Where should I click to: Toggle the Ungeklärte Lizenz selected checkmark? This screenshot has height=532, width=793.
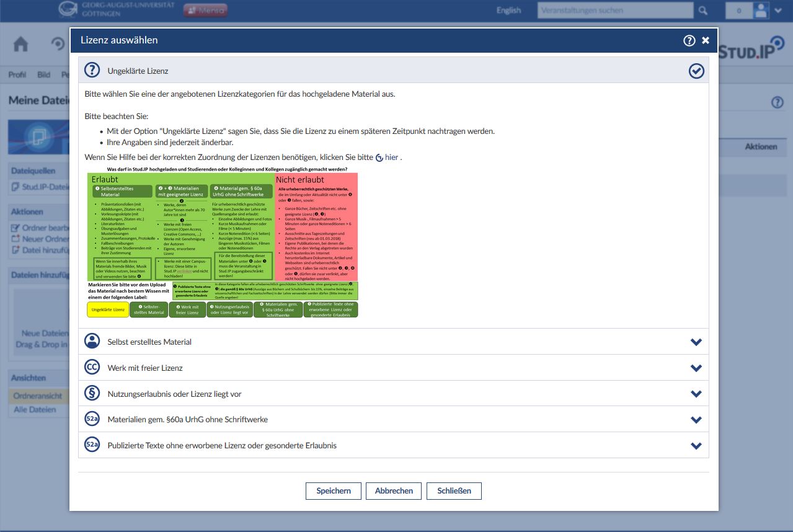tap(696, 71)
